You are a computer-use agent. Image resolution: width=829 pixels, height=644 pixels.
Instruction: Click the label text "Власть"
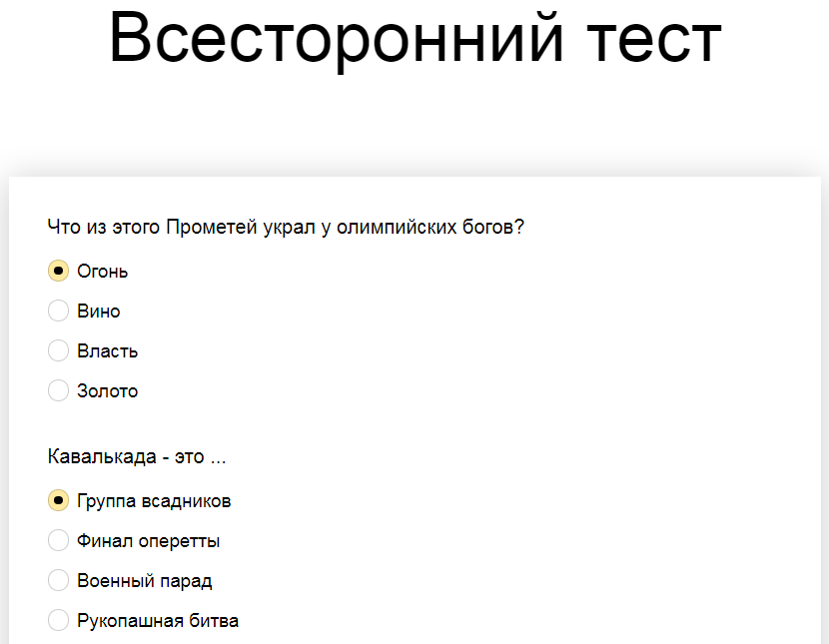107,349
